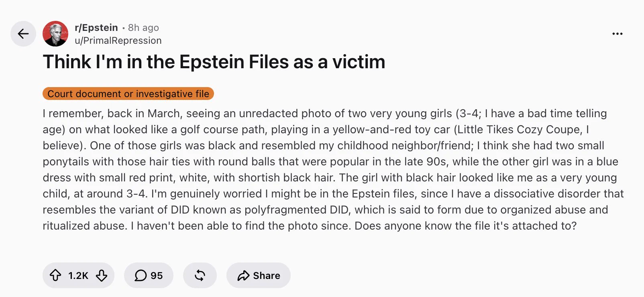The width and height of the screenshot is (644, 297).
Task: Downvote the post with the down arrow
Action: point(102,275)
